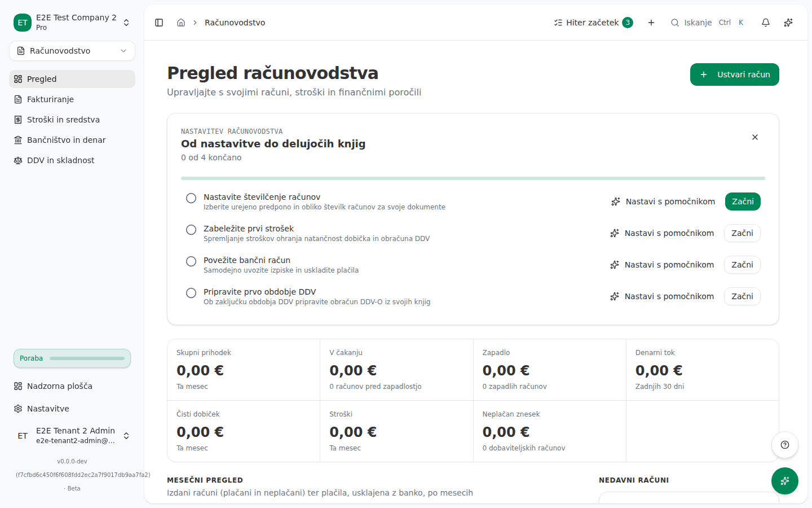Open Hiter začetek quick start
Image resolution: width=812 pixels, height=508 pixels.
pos(593,23)
